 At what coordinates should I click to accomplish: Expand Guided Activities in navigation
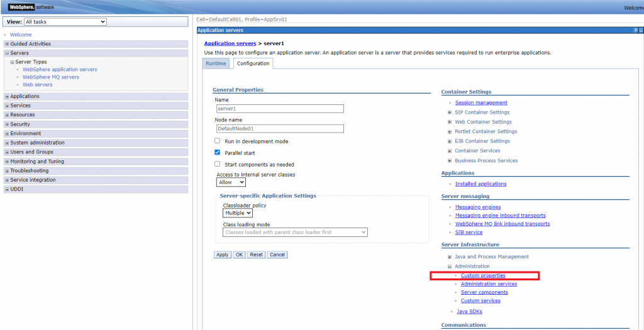(x=7, y=44)
